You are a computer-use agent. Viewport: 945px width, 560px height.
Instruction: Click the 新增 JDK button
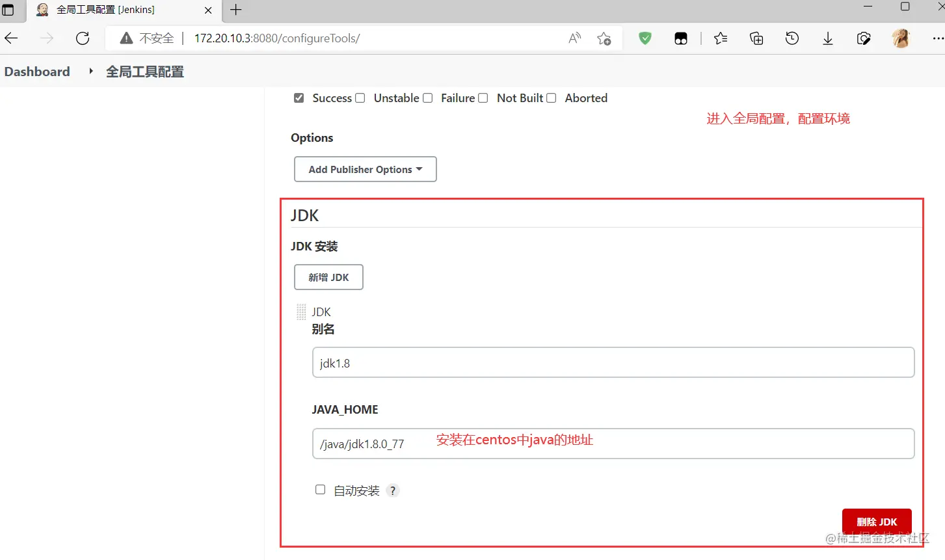[328, 277]
